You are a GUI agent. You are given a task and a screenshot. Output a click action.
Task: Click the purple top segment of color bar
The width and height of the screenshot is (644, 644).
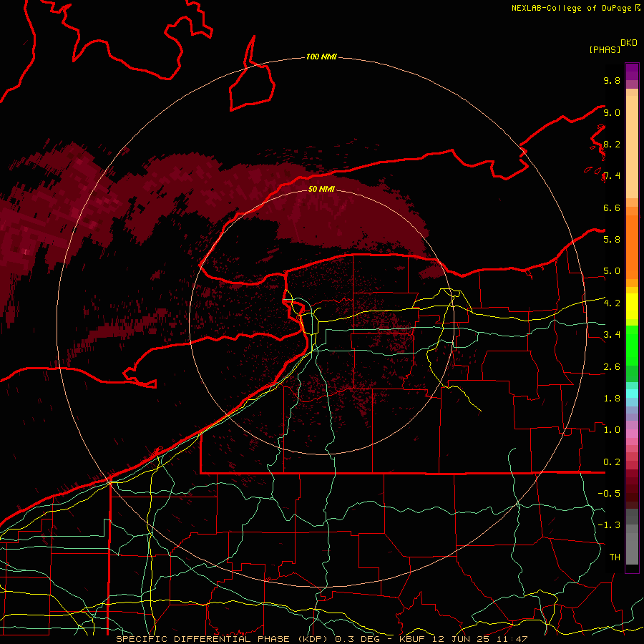pyautogui.click(x=632, y=72)
